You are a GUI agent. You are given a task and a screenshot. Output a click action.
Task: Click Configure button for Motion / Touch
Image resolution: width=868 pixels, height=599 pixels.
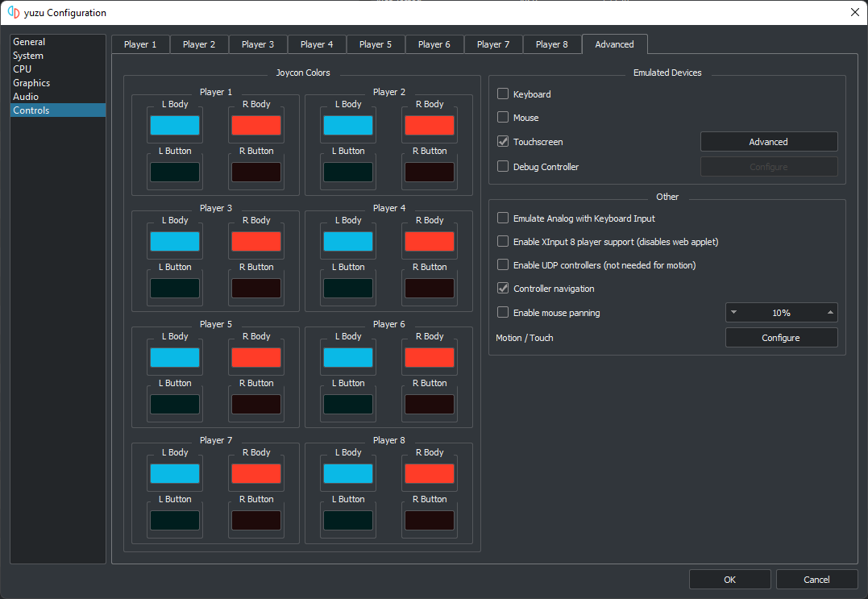(781, 338)
